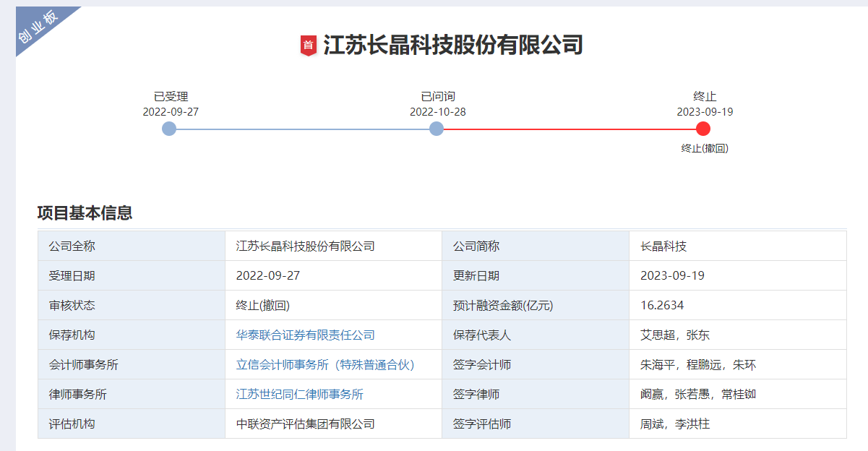Click the 已问询 stage label
The height and width of the screenshot is (451, 868).
coord(438,96)
